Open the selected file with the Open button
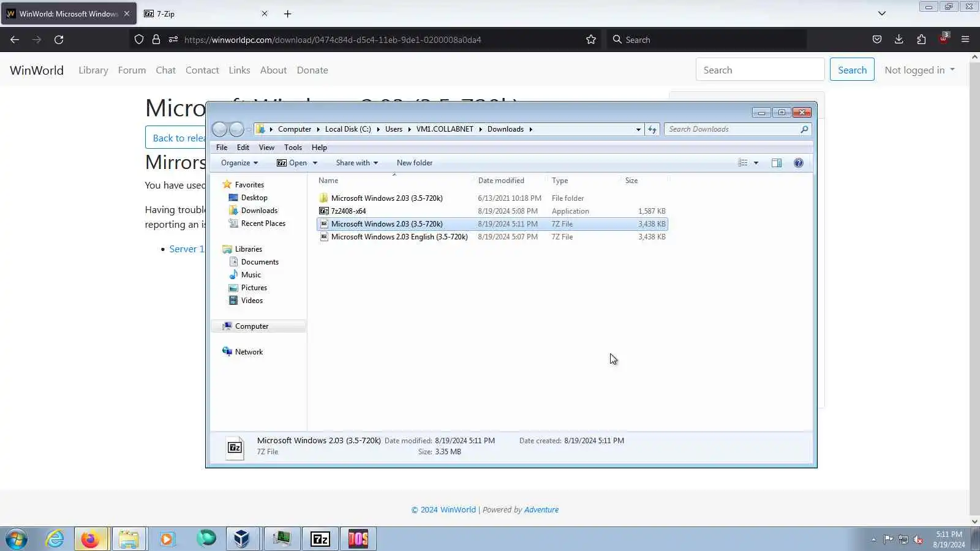 [292, 163]
